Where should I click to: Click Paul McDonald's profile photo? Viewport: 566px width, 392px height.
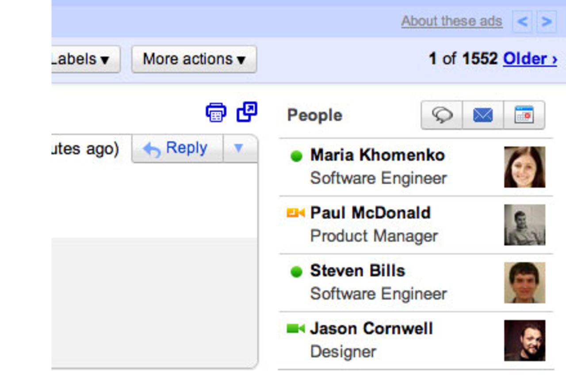click(x=524, y=225)
